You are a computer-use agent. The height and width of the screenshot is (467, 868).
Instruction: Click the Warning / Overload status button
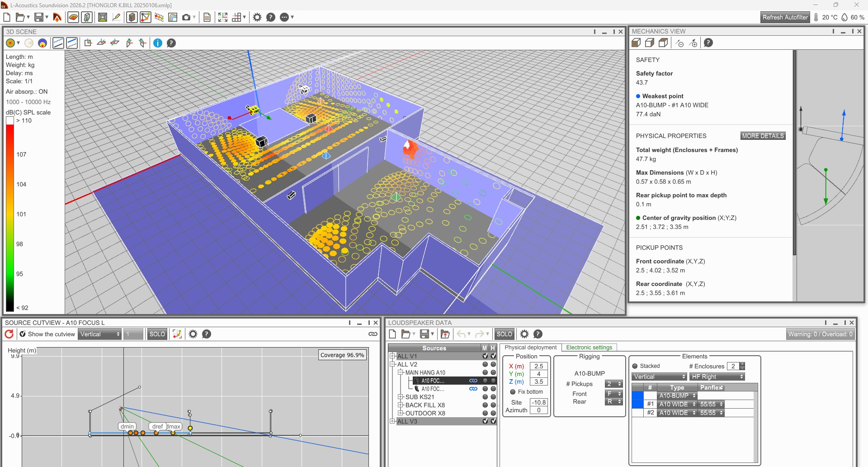(x=821, y=334)
